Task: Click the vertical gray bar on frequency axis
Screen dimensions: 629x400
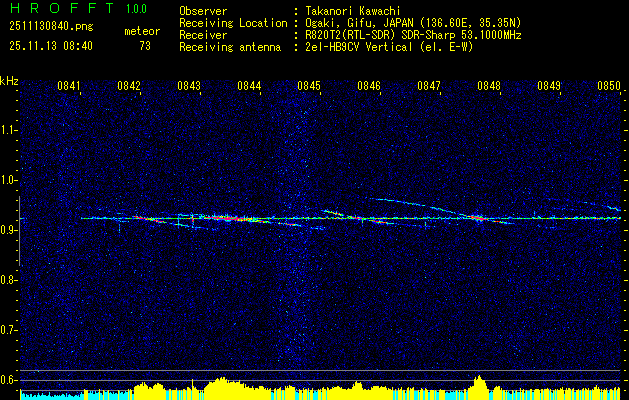Action: [x=19, y=231]
